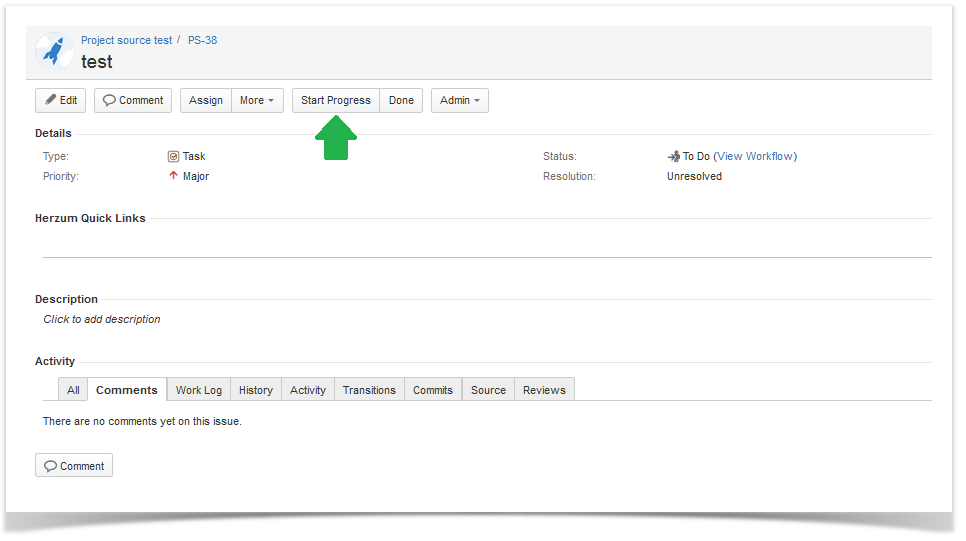The width and height of the screenshot is (966, 541).
Task: Expand the Admin dropdown menu
Action: coord(459,100)
